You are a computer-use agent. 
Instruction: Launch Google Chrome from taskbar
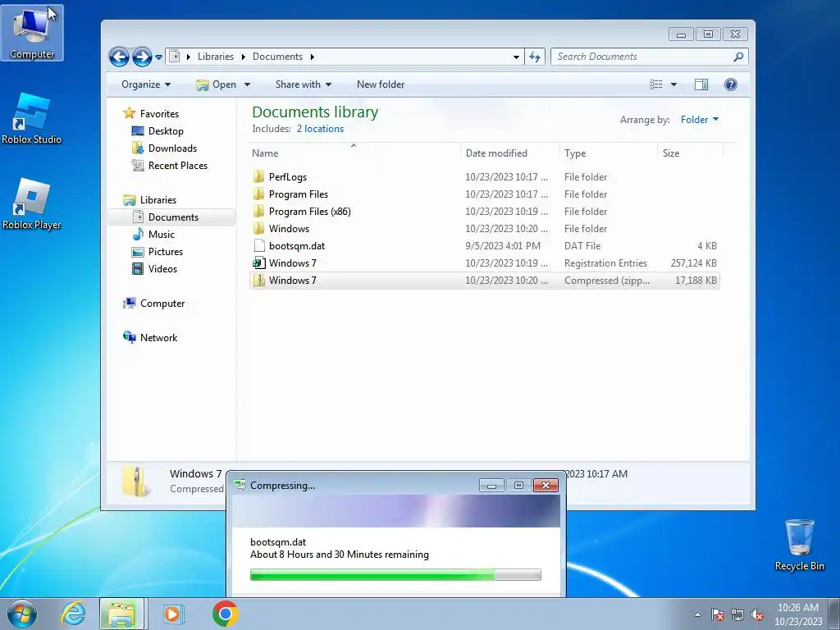pyautogui.click(x=225, y=614)
